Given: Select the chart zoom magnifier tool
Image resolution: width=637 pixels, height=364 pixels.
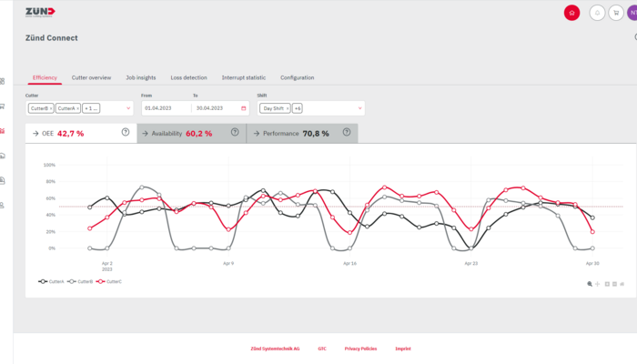Looking at the screenshot, I should 590,284.
